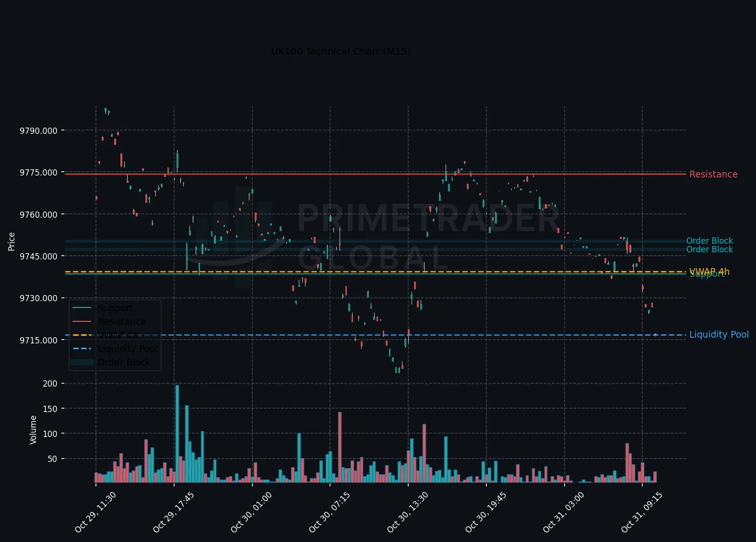Click the 9775.000 price axis label
The image size is (756, 542).
pos(38,173)
